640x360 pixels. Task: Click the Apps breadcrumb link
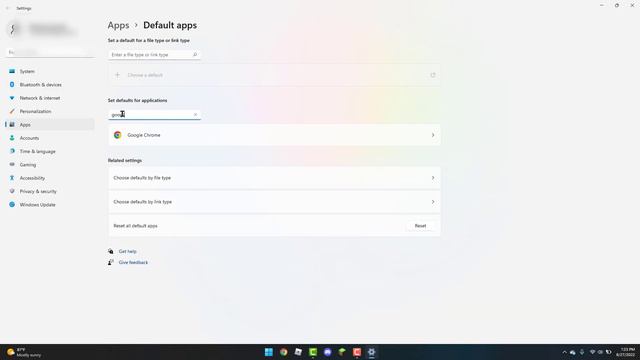[118, 25]
